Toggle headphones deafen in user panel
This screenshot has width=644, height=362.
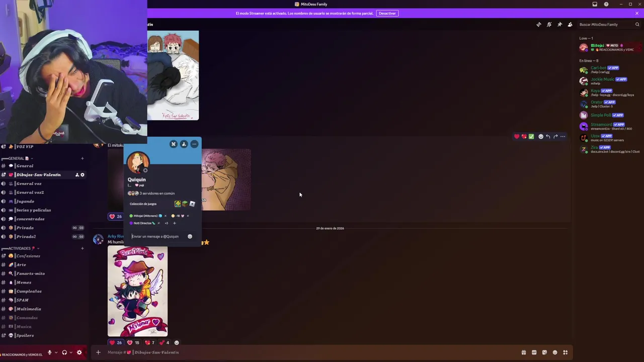64,352
